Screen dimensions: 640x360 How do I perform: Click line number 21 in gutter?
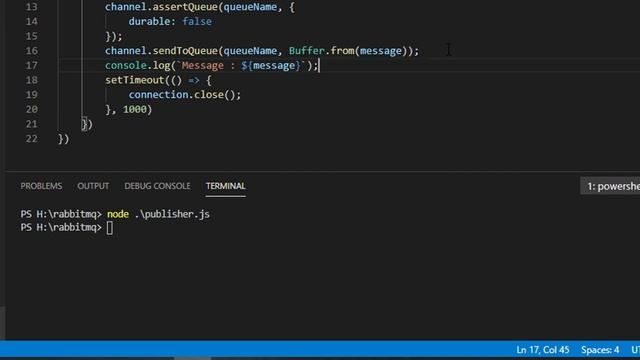[x=31, y=124]
